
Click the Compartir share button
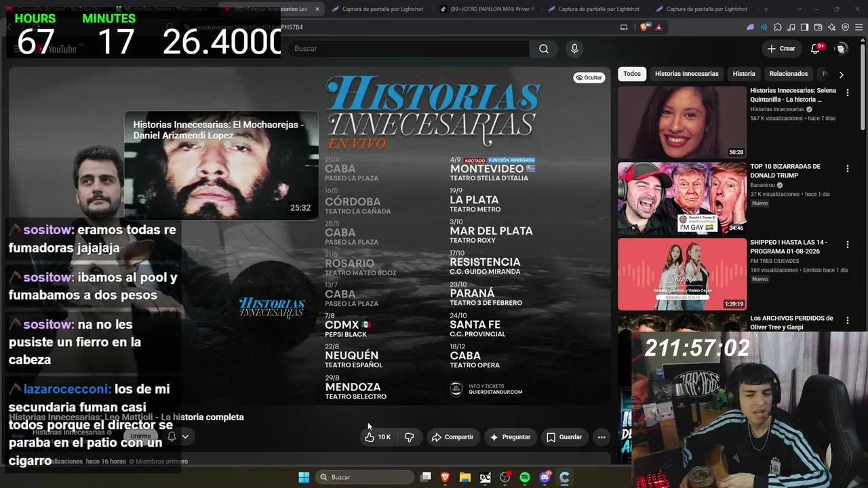coord(452,437)
